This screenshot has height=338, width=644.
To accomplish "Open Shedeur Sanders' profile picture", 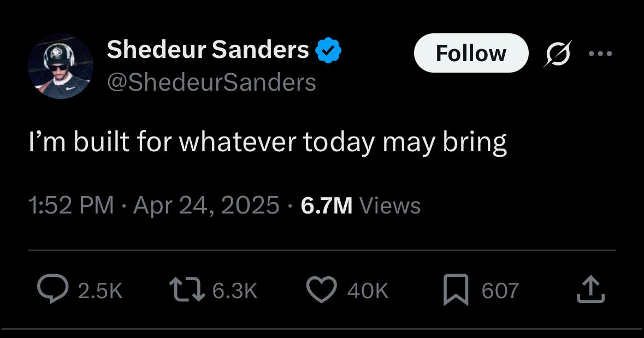I will [61, 66].
